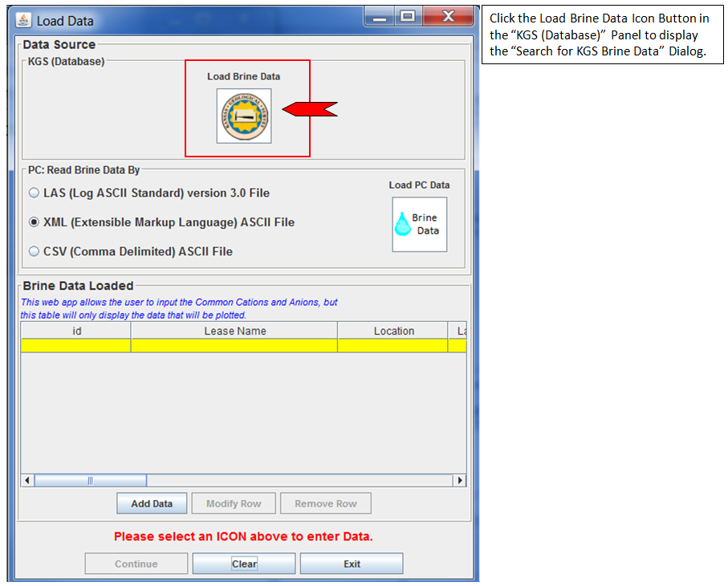Click the Clear button
728x586 pixels.
[x=244, y=564]
